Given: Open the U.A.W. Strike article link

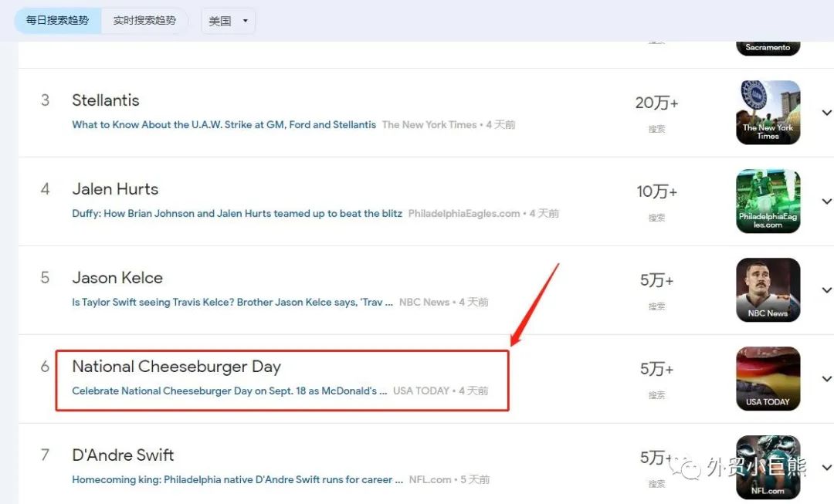Looking at the screenshot, I should click(x=224, y=125).
